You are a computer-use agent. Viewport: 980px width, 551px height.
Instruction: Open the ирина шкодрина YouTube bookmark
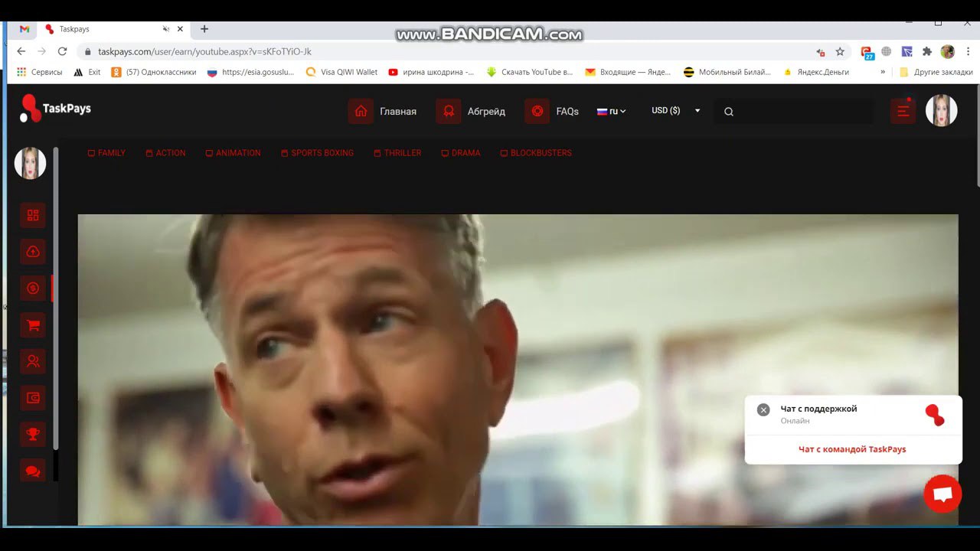431,72
